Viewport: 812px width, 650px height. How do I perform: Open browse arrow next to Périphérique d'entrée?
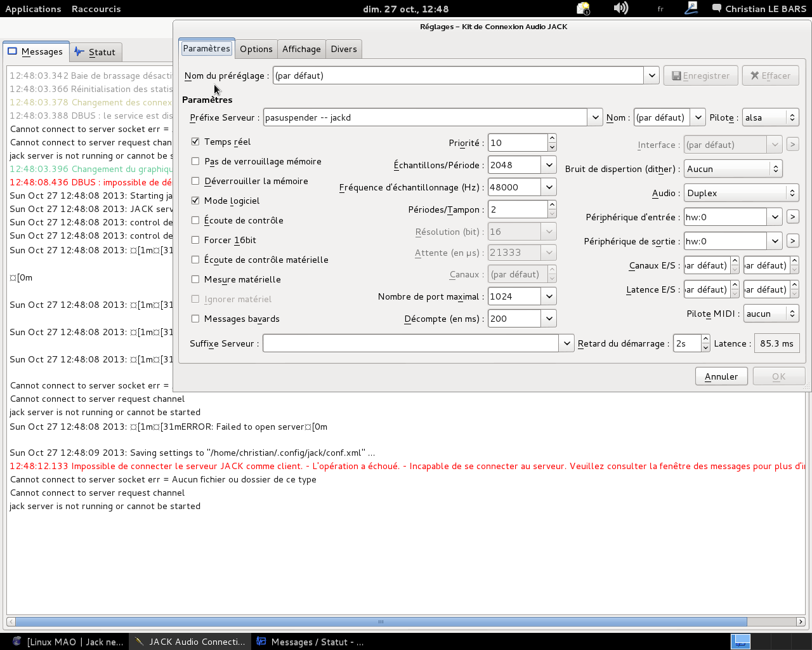792,217
